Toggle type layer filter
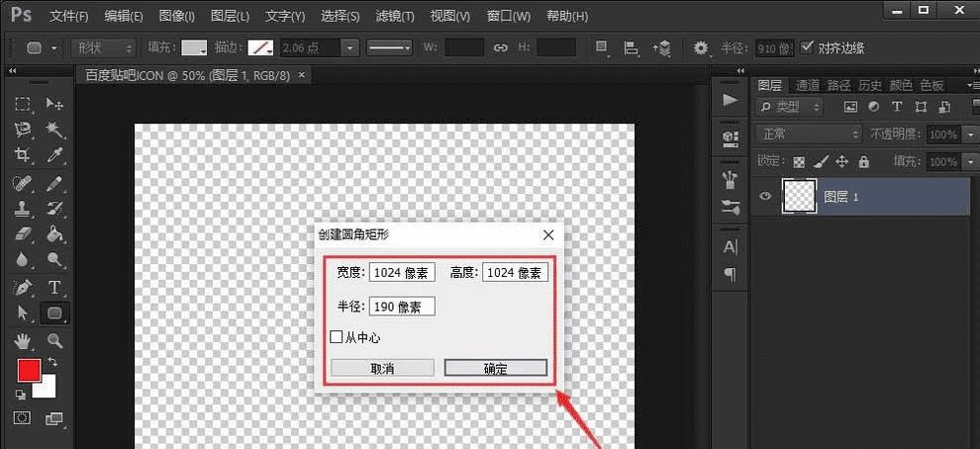This screenshot has width=980, height=449. point(897,107)
